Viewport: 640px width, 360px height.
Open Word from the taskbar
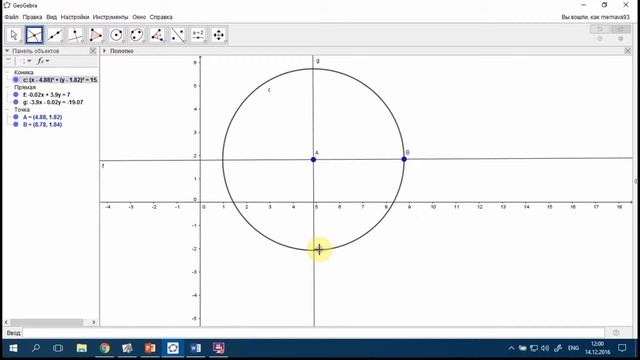196,348
